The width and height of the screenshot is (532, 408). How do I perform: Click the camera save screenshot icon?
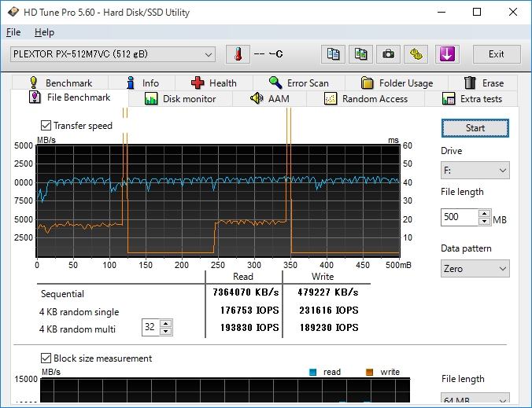click(x=388, y=54)
